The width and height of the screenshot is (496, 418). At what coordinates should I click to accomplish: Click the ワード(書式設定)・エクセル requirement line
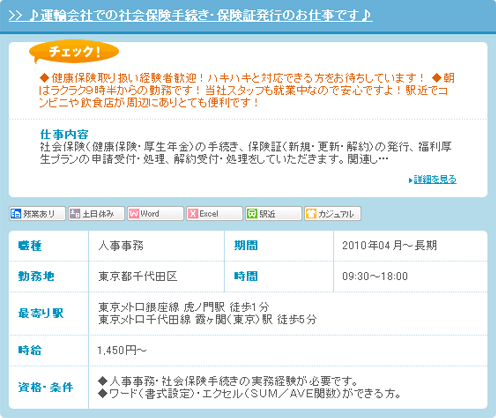pyautogui.click(x=250, y=394)
